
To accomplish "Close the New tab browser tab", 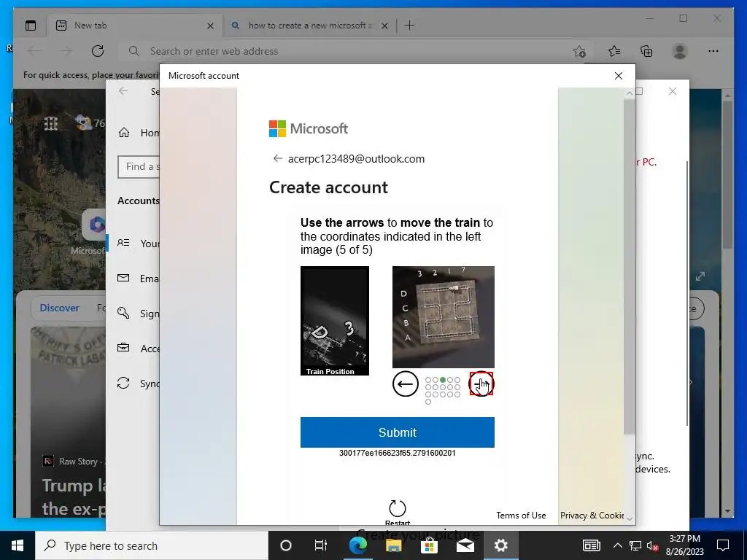I will (x=210, y=26).
